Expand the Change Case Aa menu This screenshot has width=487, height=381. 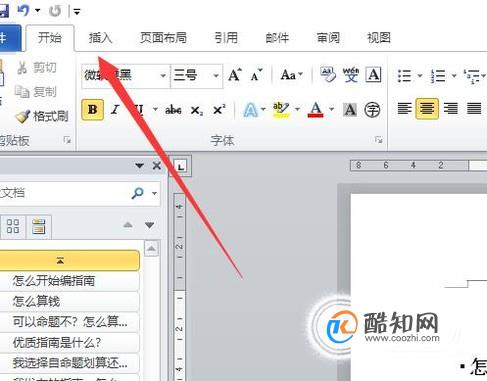[292, 75]
